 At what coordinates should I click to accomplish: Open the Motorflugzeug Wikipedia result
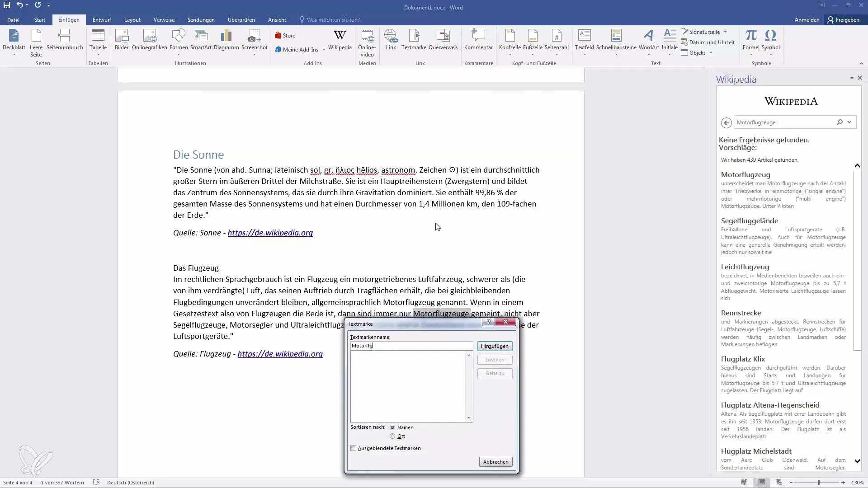point(745,175)
